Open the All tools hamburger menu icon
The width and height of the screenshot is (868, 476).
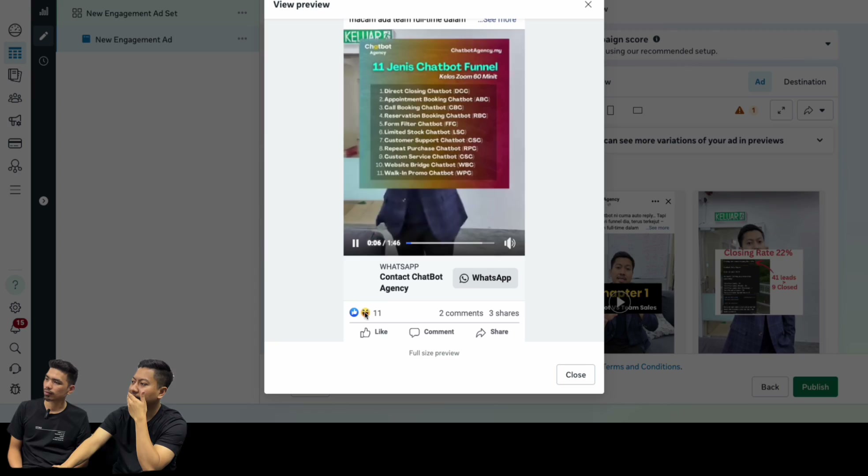coord(15,190)
